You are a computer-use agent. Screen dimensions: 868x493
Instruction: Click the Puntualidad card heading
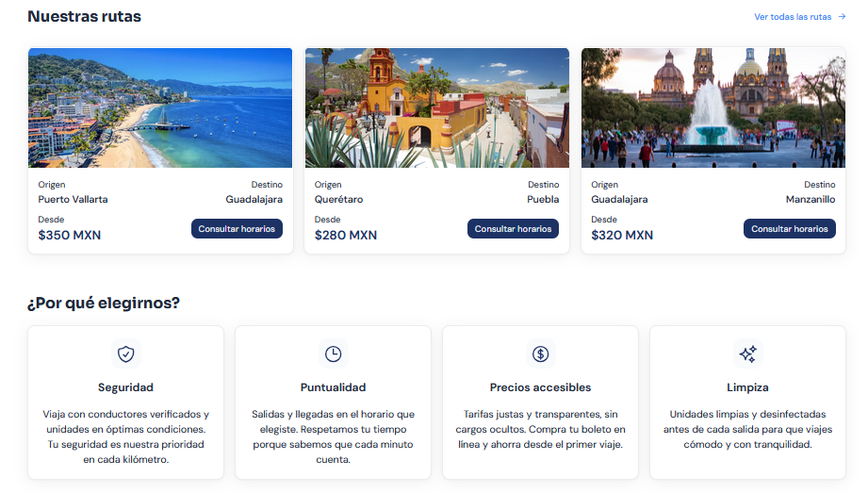click(334, 387)
